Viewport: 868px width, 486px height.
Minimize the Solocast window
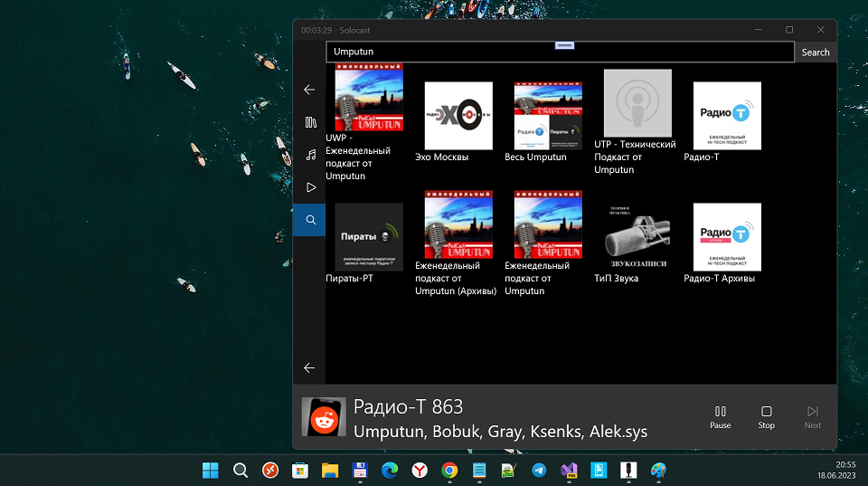pyautogui.click(x=759, y=30)
